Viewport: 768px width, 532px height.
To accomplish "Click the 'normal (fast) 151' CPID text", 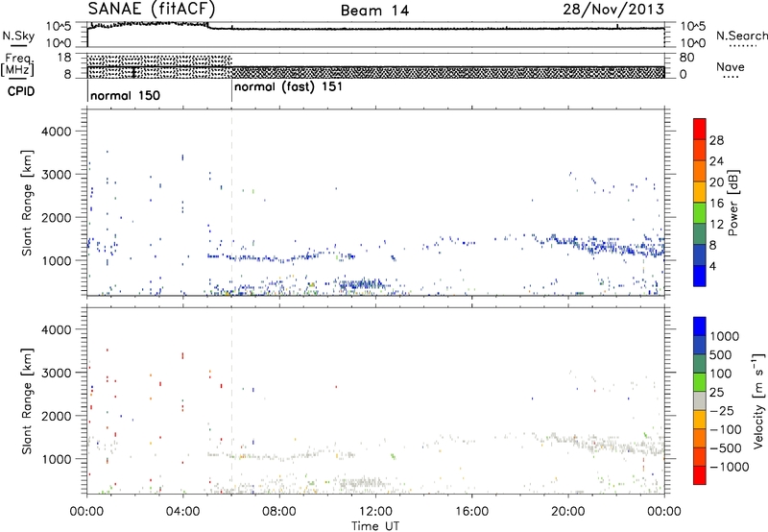I will point(289,87).
